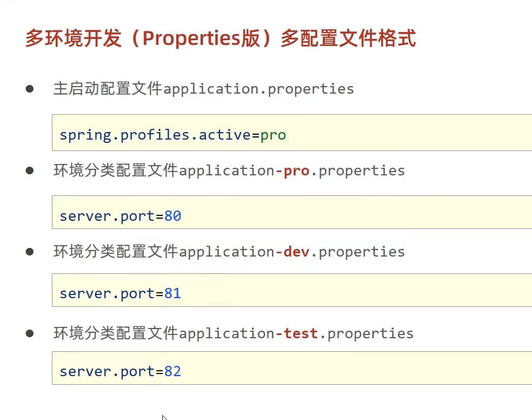Click '.properties' after the red '-dev'
The image size is (532, 420).
point(358,252)
